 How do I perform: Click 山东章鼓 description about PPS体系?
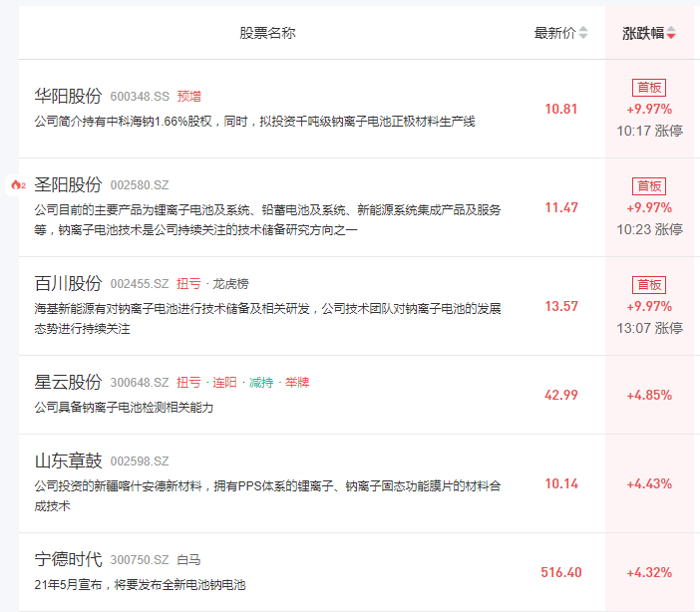(x=268, y=496)
